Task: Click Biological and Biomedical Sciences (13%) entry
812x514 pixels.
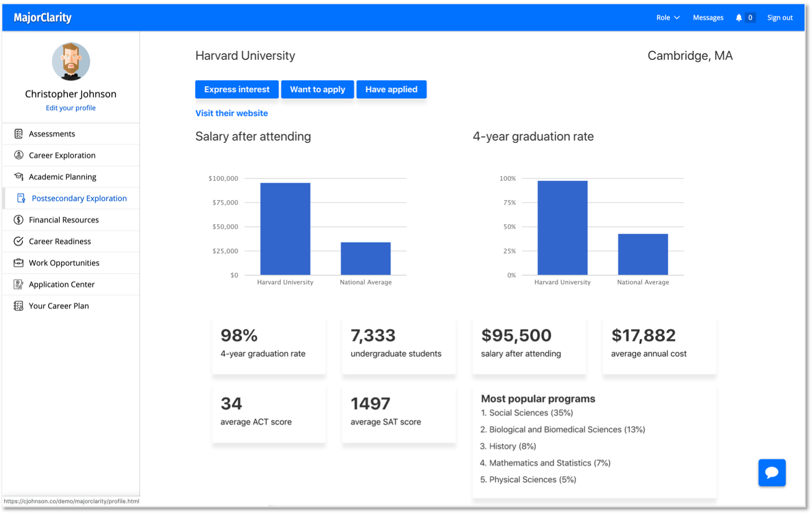Action: click(563, 429)
